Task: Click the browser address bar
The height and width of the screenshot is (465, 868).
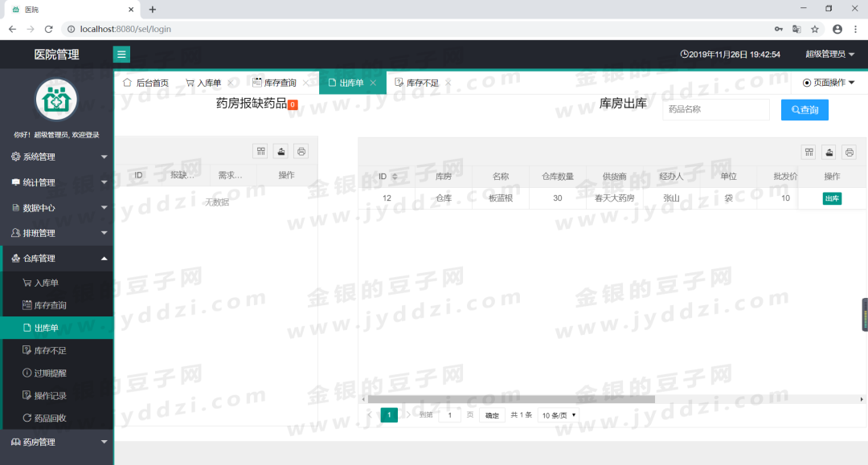Action: tap(416, 29)
